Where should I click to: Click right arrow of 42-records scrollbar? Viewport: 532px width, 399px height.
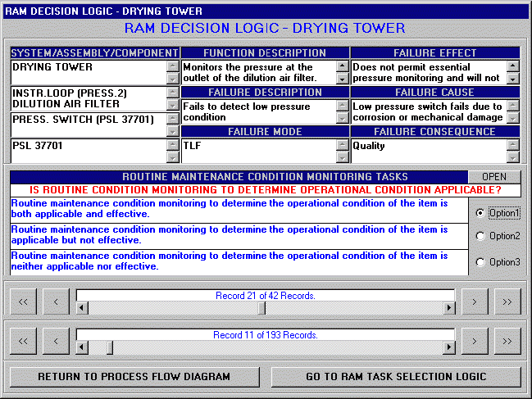coord(449,308)
